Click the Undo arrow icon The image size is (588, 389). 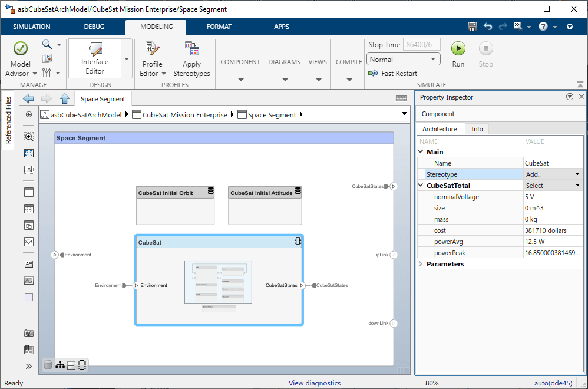click(x=488, y=27)
